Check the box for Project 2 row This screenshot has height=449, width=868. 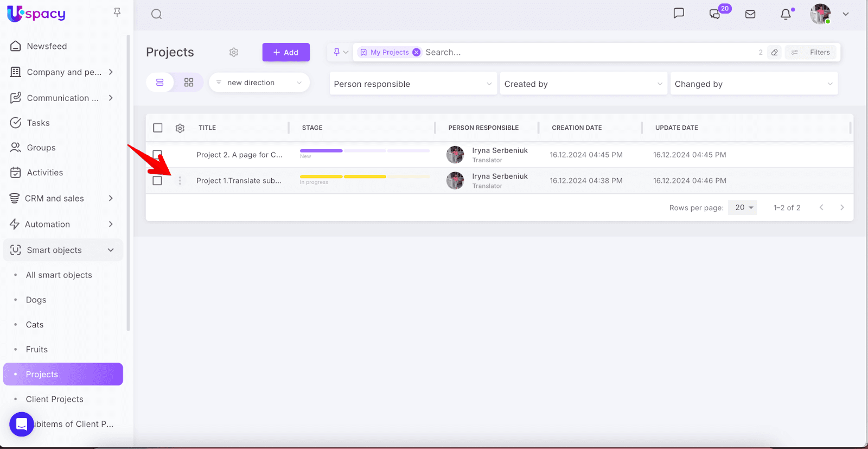tap(157, 154)
